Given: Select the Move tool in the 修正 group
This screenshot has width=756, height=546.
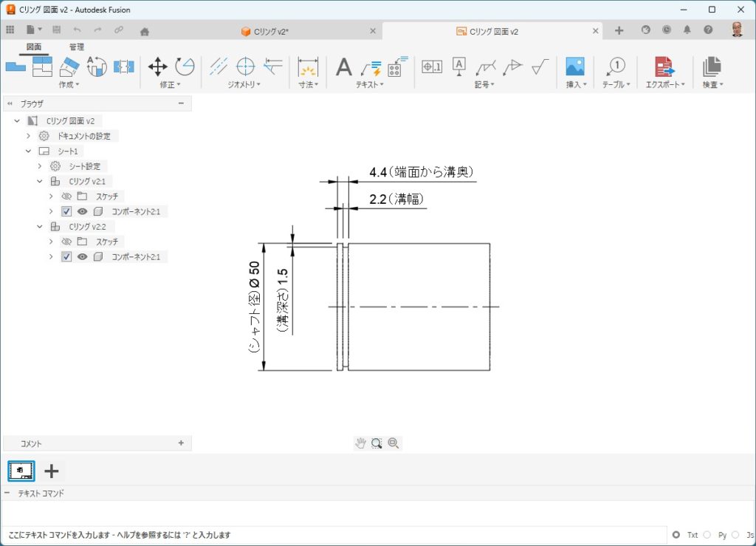Looking at the screenshot, I should click(x=157, y=66).
